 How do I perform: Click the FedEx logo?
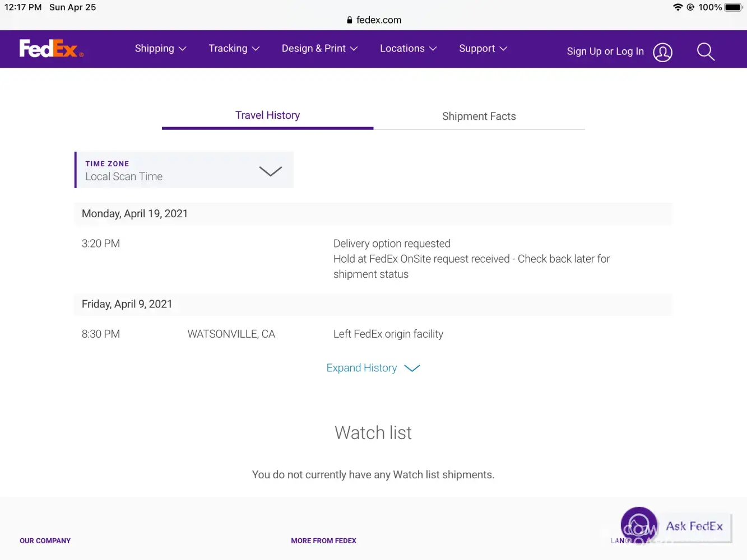pos(51,49)
